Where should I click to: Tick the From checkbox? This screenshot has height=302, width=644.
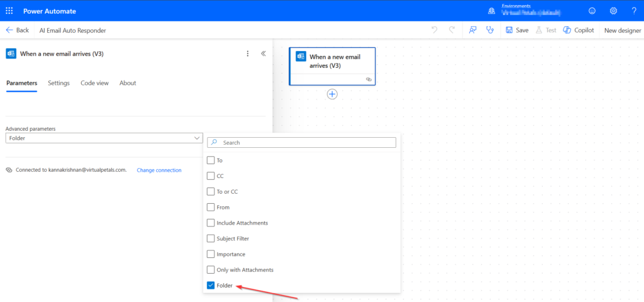(x=211, y=207)
